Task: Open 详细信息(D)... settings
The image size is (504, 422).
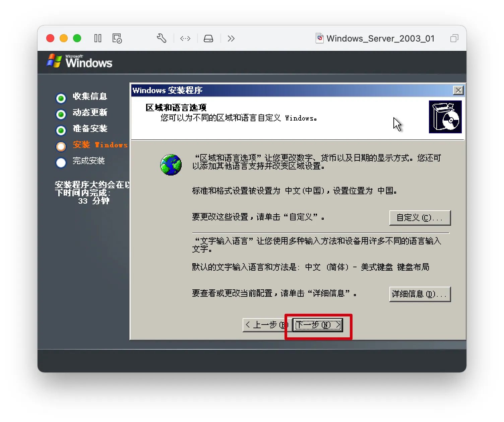Action: [420, 294]
